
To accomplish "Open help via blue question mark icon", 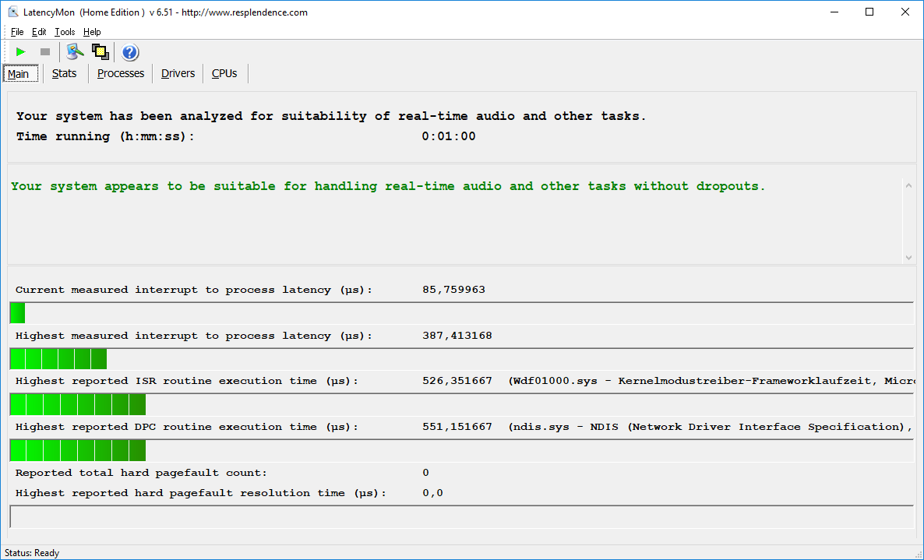I will (x=130, y=52).
